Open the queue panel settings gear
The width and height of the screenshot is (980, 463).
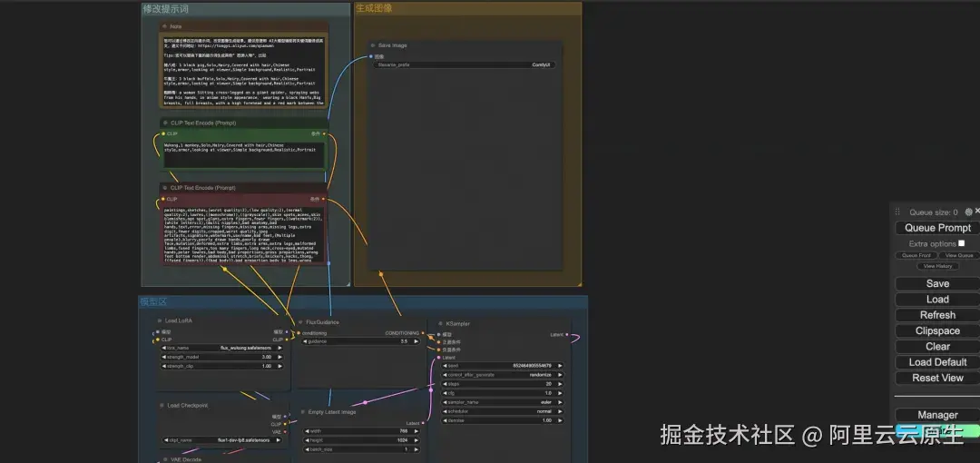coord(969,212)
